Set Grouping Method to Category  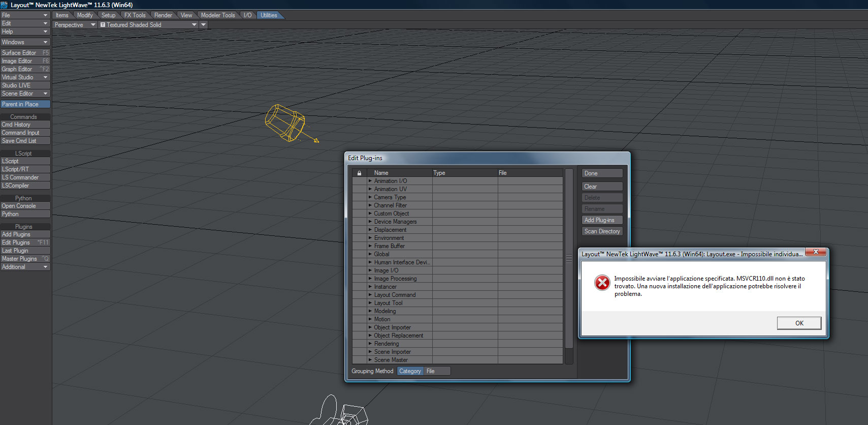[410, 371]
